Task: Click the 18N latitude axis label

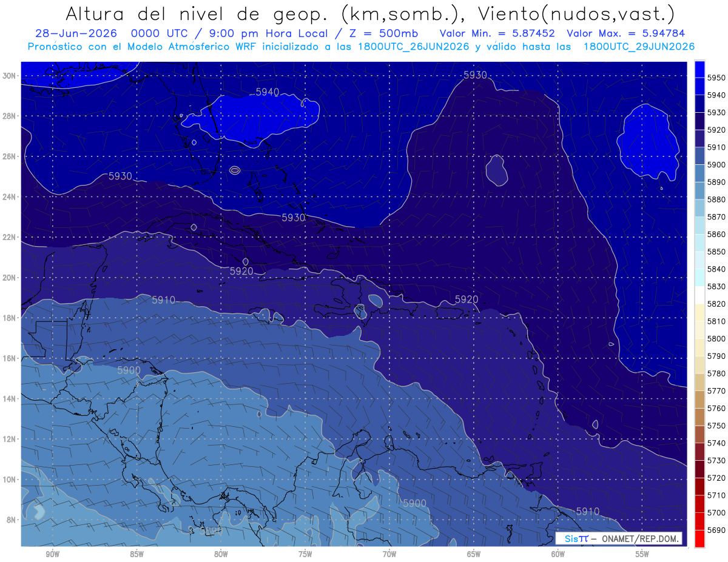Action: [x=8, y=318]
